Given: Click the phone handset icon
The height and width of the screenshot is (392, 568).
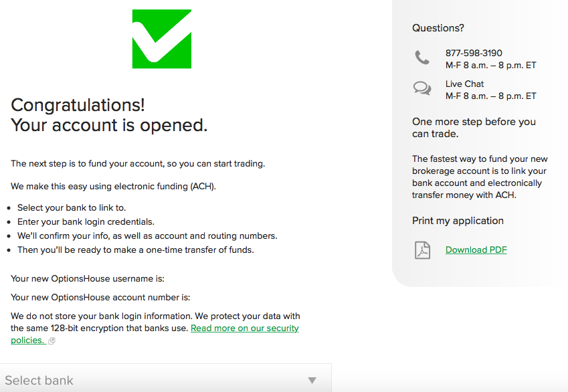Looking at the screenshot, I should click(x=422, y=58).
